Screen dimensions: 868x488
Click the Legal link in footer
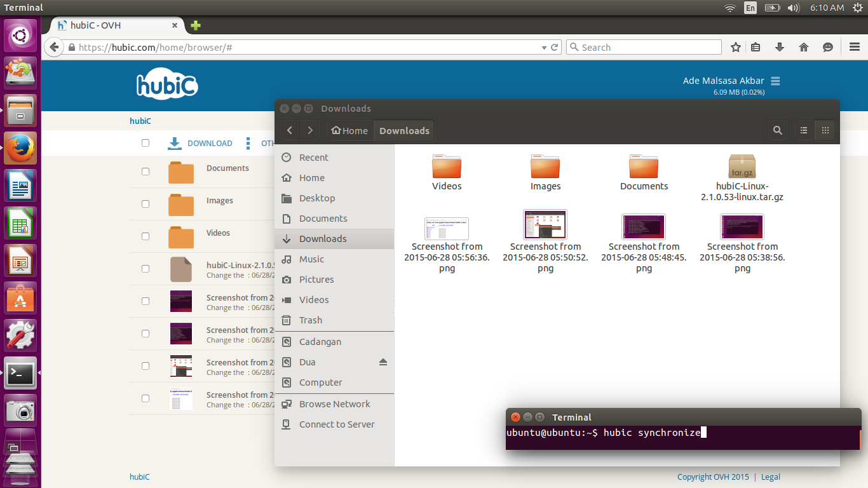[770, 477]
